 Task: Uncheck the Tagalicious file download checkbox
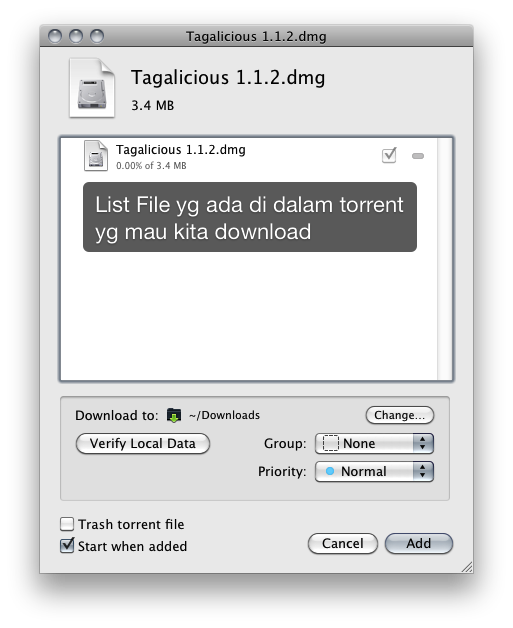(x=389, y=155)
